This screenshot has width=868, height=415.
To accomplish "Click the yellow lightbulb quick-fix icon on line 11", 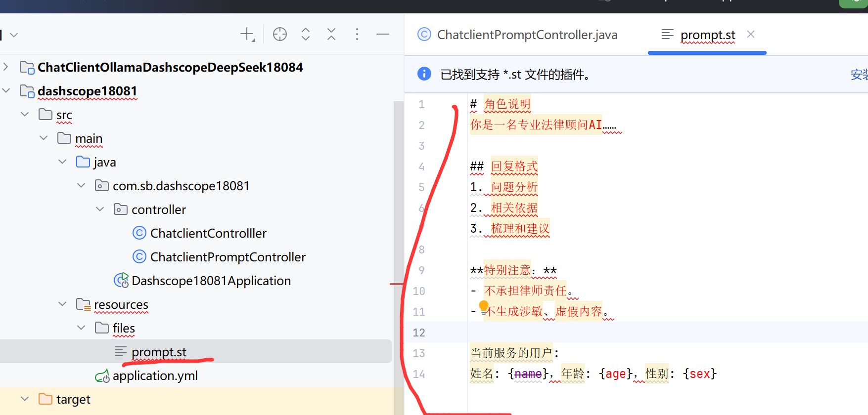I will coord(484,306).
